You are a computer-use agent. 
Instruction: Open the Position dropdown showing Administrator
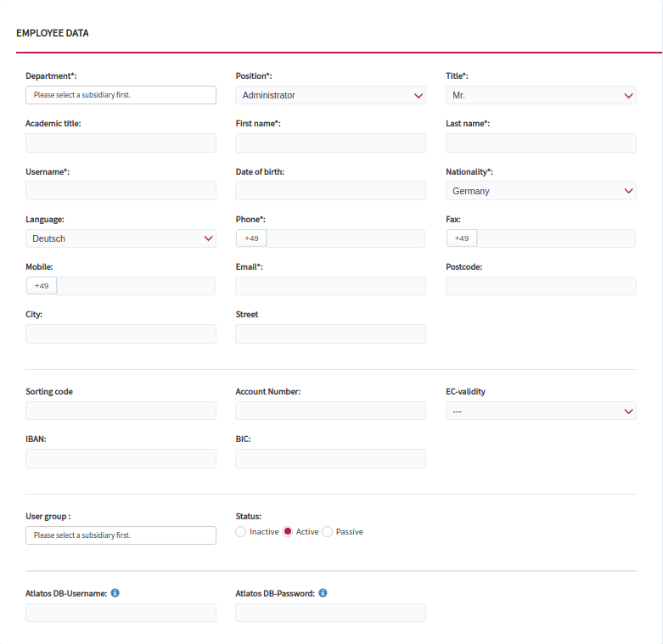point(331,95)
